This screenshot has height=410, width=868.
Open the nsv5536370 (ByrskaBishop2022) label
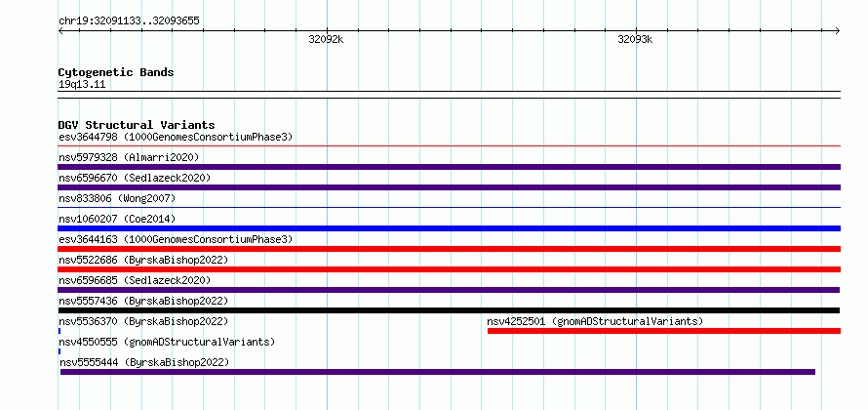coord(143,321)
